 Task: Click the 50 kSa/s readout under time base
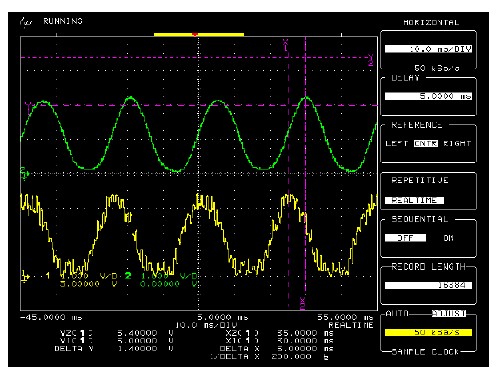click(x=437, y=68)
